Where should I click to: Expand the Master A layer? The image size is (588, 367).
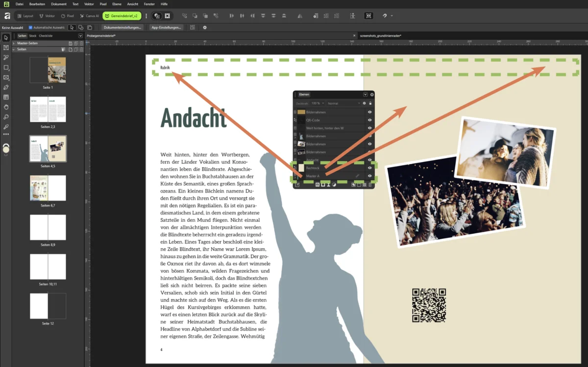(x=295, y=178)
